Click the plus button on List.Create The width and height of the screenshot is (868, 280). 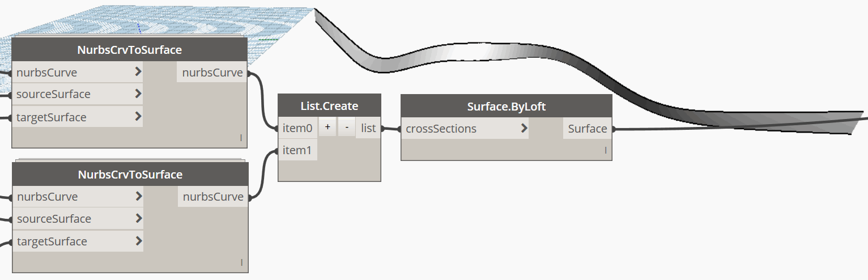(x=327, y=128)
